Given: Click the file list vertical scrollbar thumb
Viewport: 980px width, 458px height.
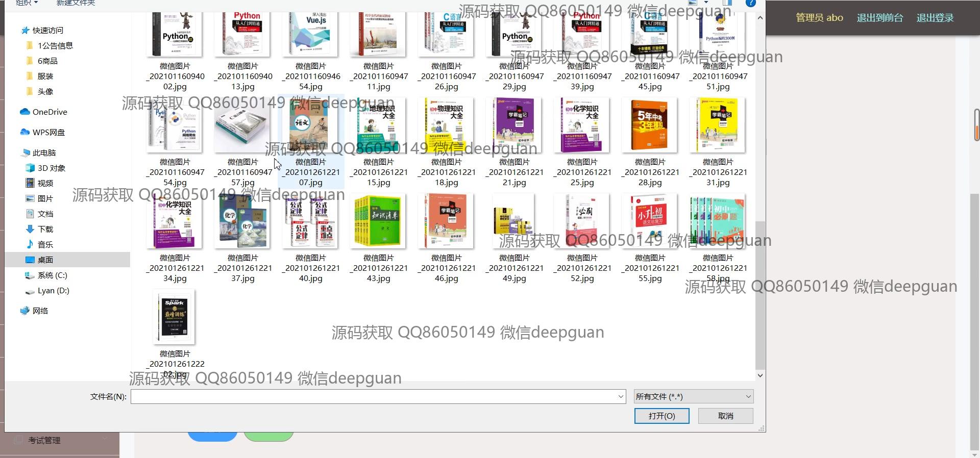Looking at the screenshot, I should [x=760, y=295].
